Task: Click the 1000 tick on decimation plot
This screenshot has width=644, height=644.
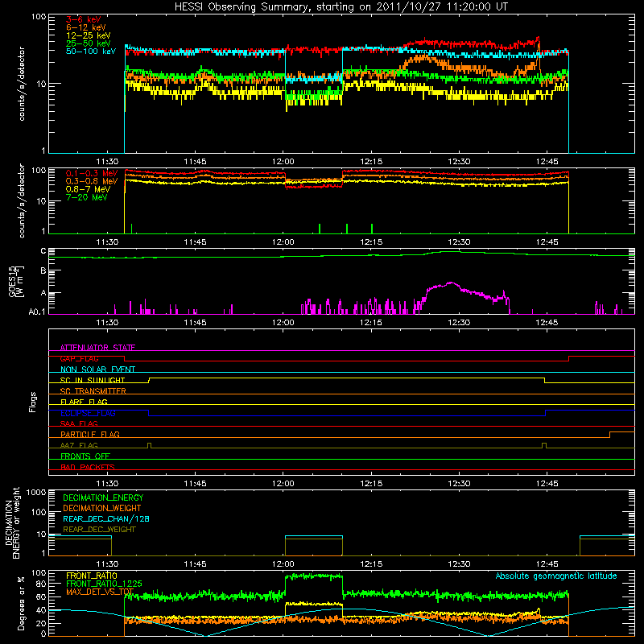Action: 36,493
